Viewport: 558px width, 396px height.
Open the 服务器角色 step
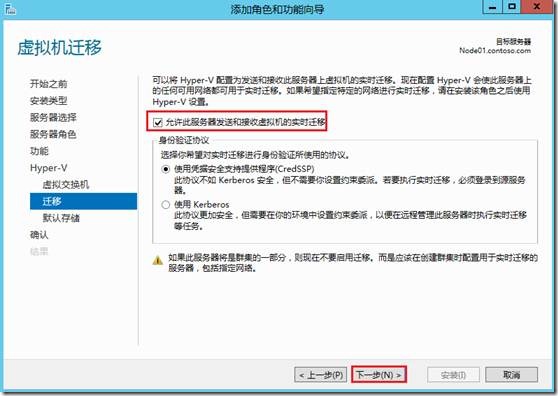click(53, 134)
